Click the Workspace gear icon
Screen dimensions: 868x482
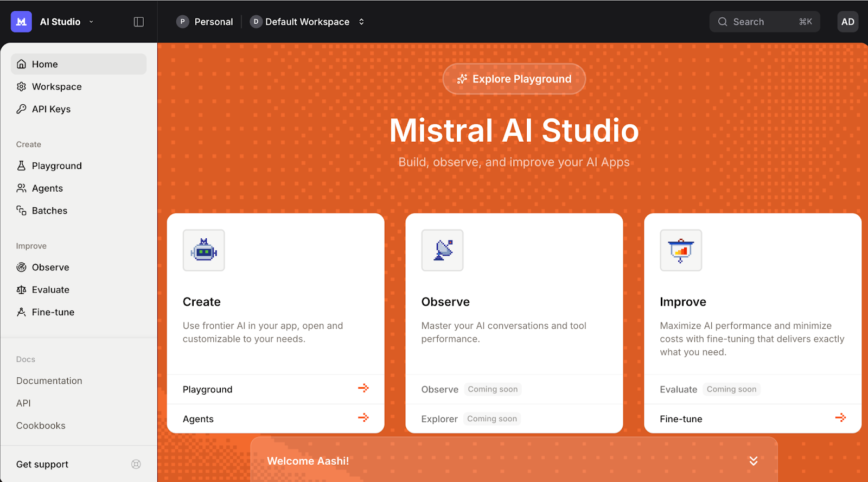[21, 87]
